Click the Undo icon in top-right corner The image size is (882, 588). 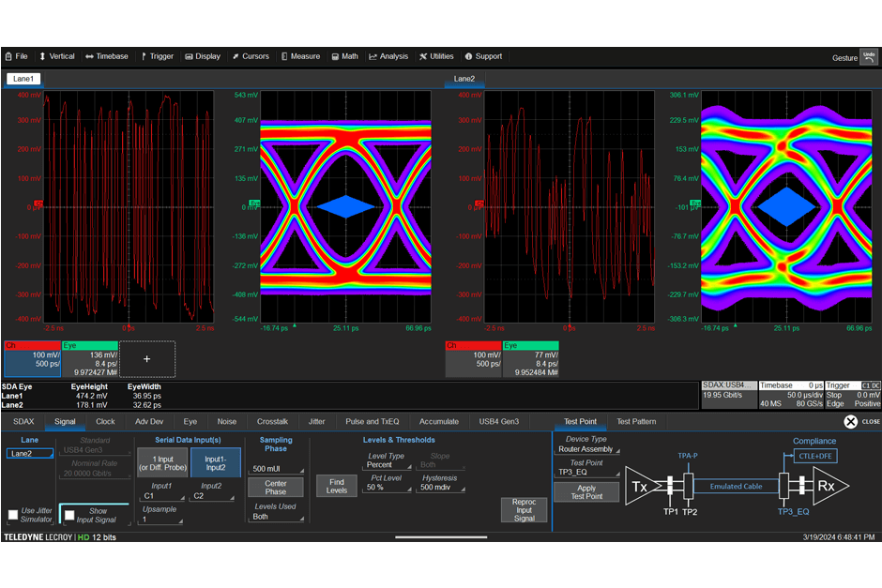click(869, 56)
